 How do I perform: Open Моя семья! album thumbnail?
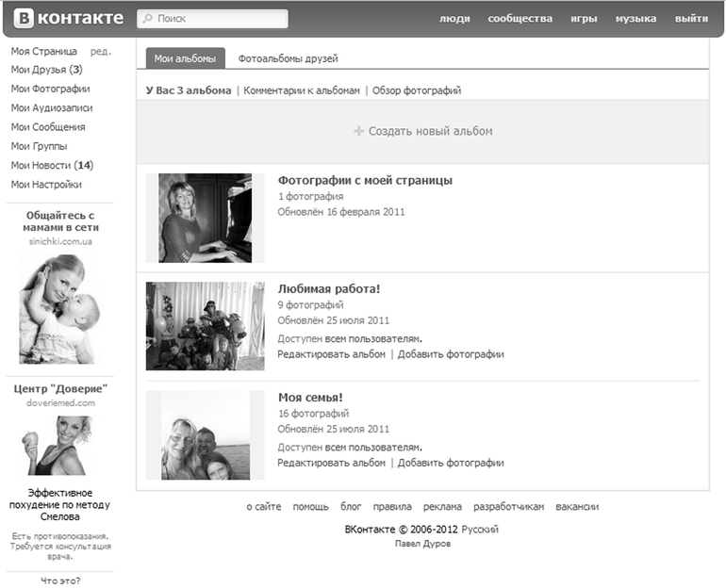(x=206, y=434)
